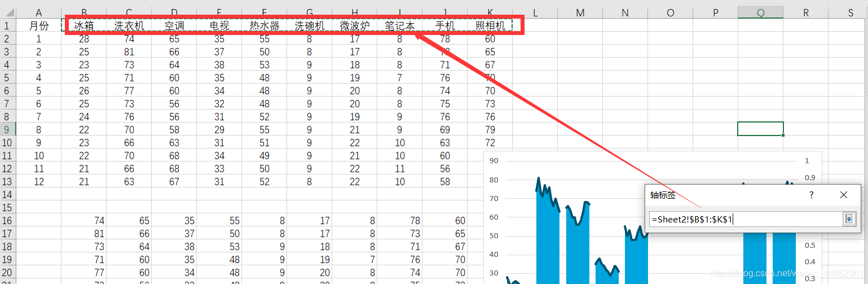Click the axis label range input field
The height and width of the screenshot is (284, 868).
click(x=746, y=219)
